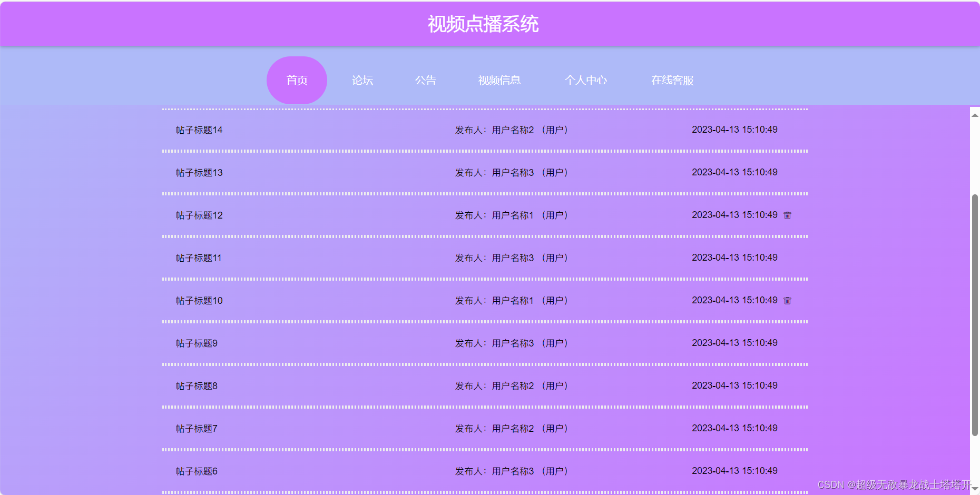980x495 pixels.
Task: Delete post 帖子标题12 with trash icon
Action: click(x=787, y=215)
